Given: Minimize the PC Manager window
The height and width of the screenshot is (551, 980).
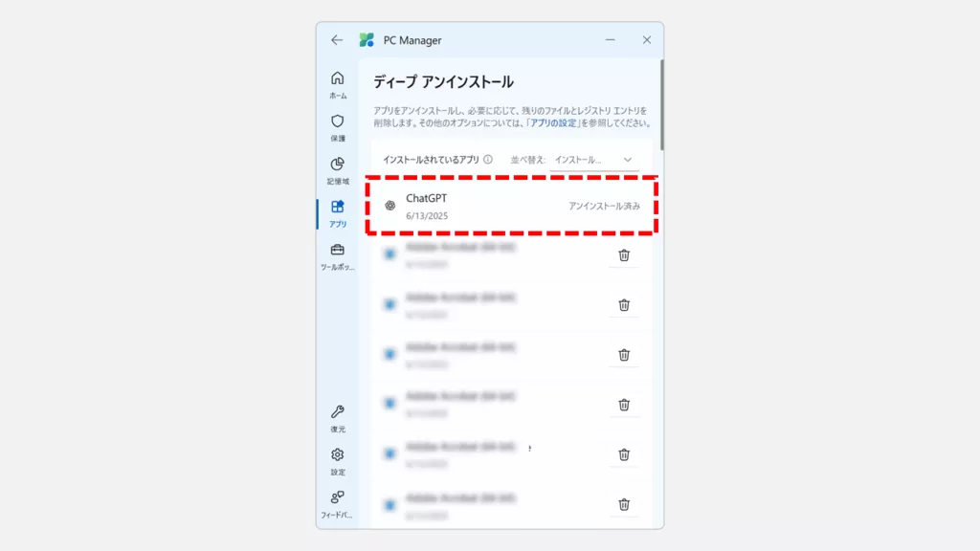Looking at the screenshot, I should pos(610,40).
